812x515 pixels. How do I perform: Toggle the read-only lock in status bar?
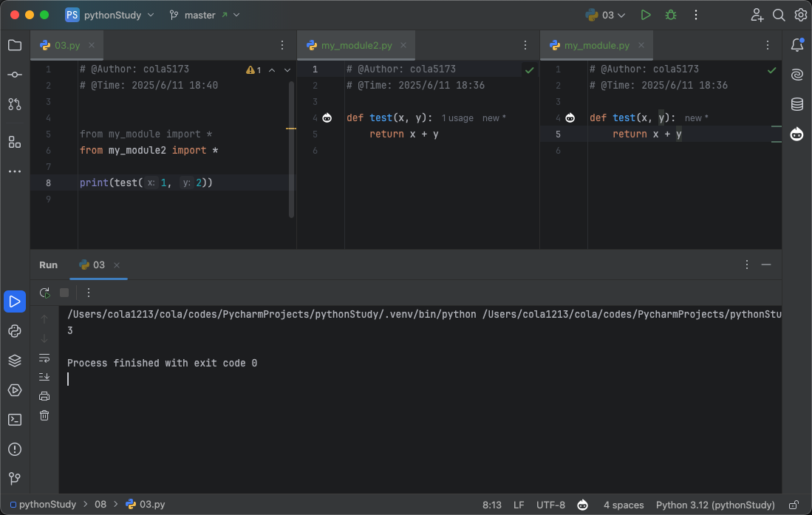(793, 505)
